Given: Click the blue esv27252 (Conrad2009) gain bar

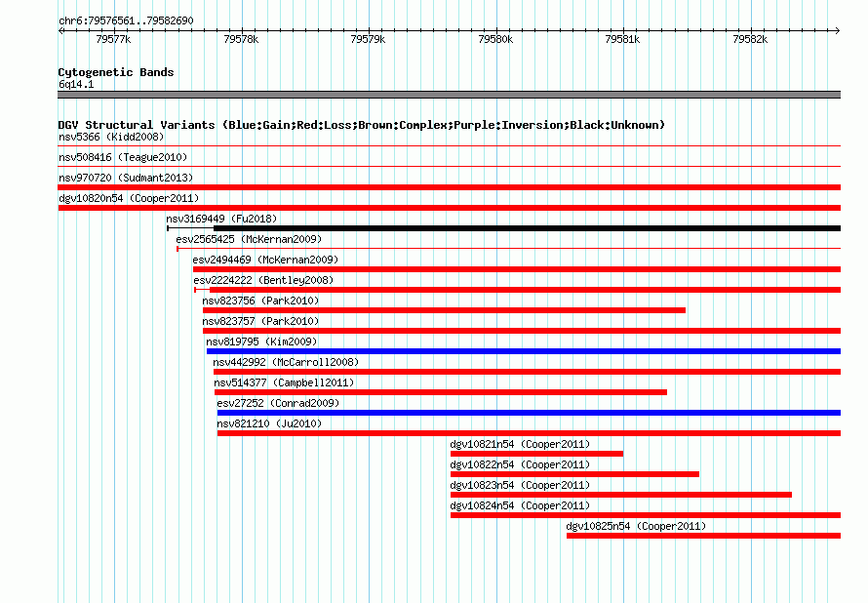Looking at the screenshot, I should click(529, 413).
